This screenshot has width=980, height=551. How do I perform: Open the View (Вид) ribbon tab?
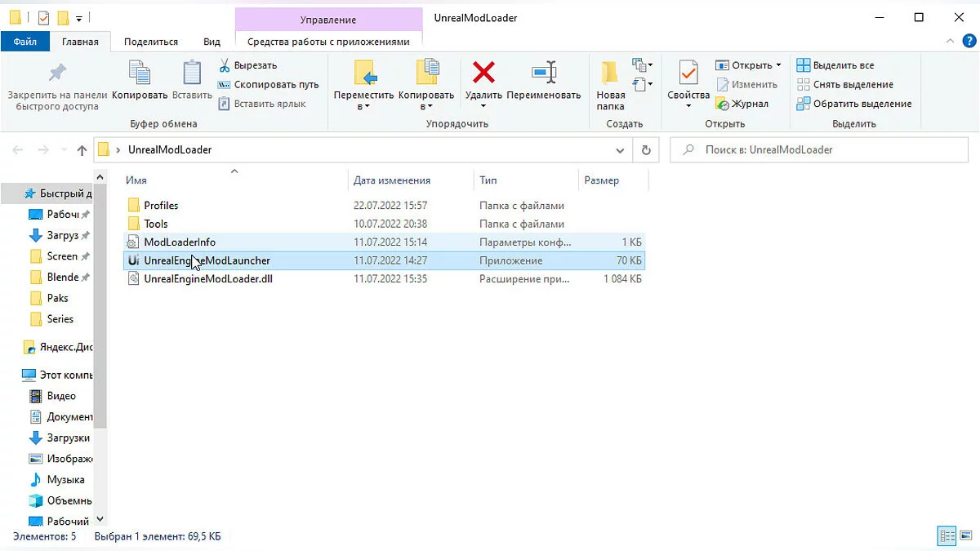click(212, 42)
